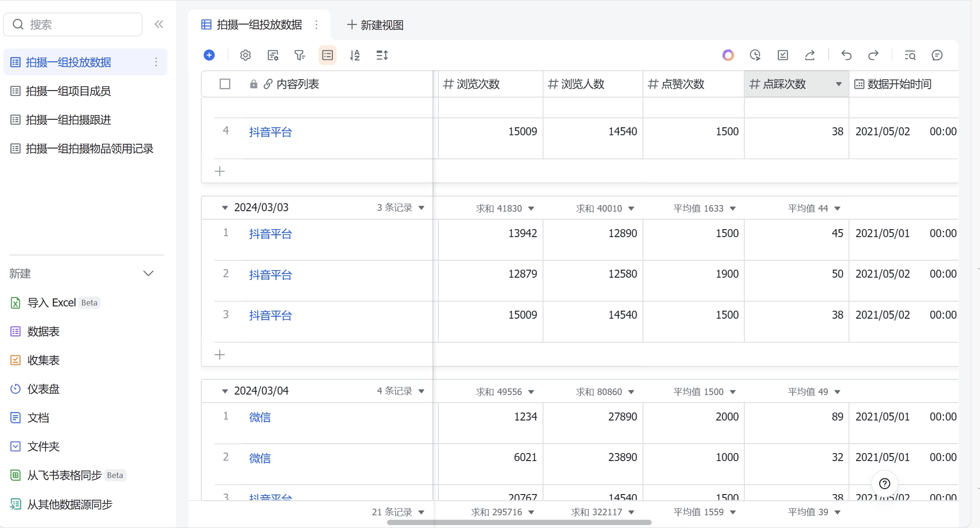View edit history via the clock icon
Image resolution: width=980 pixels, height=528 pixels.
point(755,55)
